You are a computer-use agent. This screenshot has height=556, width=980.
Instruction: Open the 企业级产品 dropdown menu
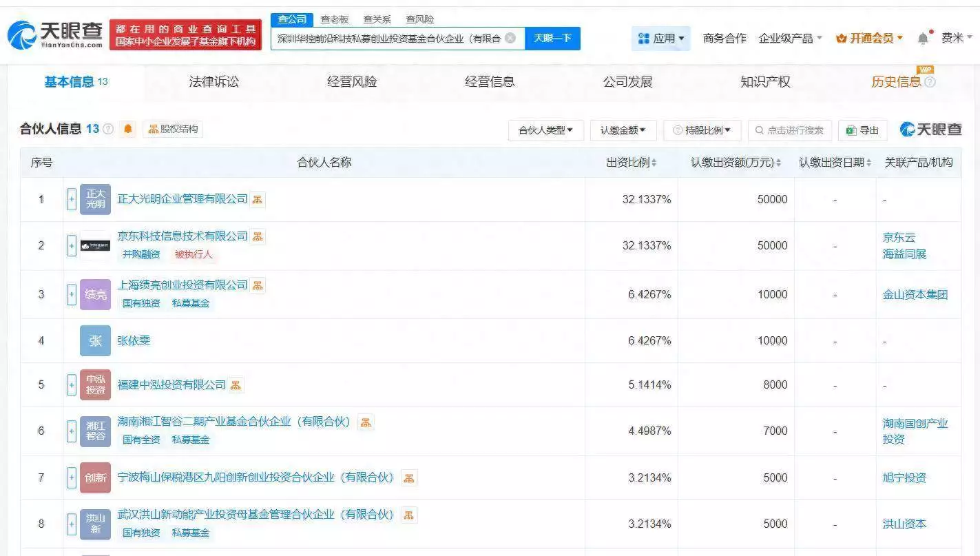coord(791,39)
